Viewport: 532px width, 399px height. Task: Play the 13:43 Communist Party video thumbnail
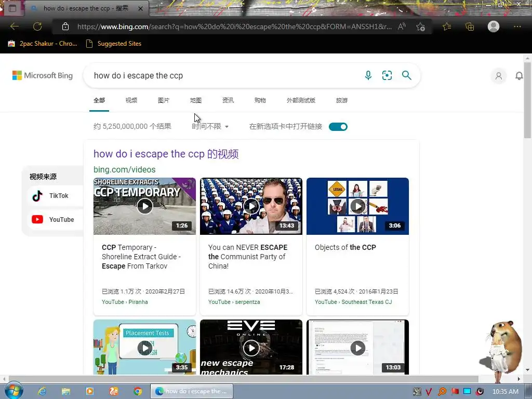coord(251,206)
